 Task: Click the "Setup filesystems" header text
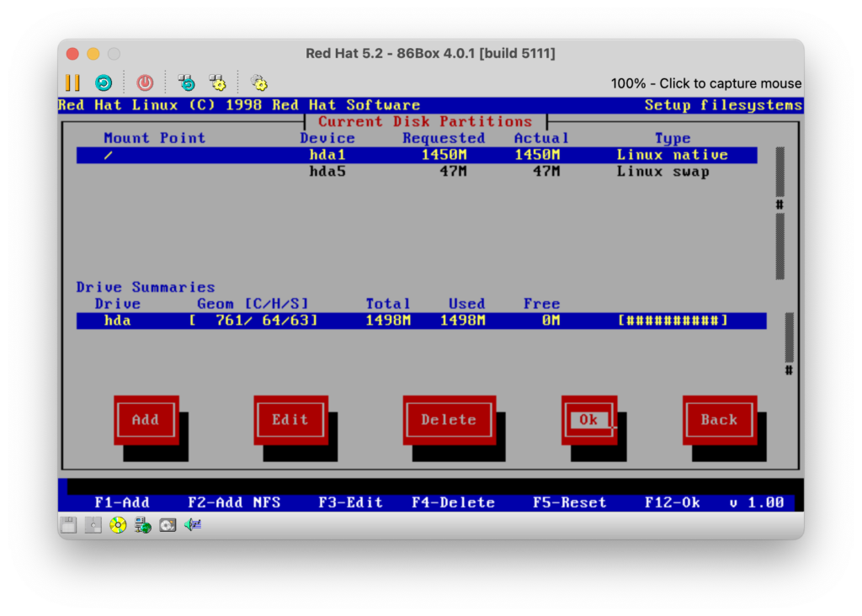tap(723, 105)
